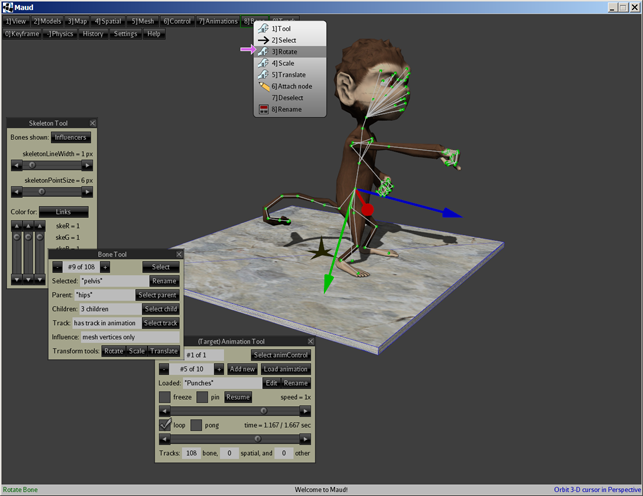Enable the pong checkbox
643x496 pixels.
coord(196,425)
